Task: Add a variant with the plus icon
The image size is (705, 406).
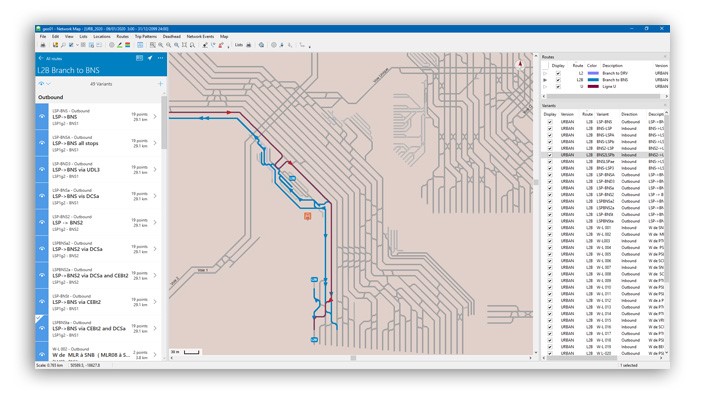Action: click(160, 84)
